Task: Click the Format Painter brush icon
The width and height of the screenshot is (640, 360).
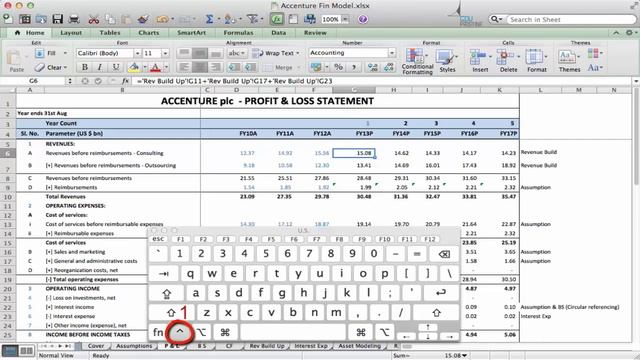Action: pos(143,19)
